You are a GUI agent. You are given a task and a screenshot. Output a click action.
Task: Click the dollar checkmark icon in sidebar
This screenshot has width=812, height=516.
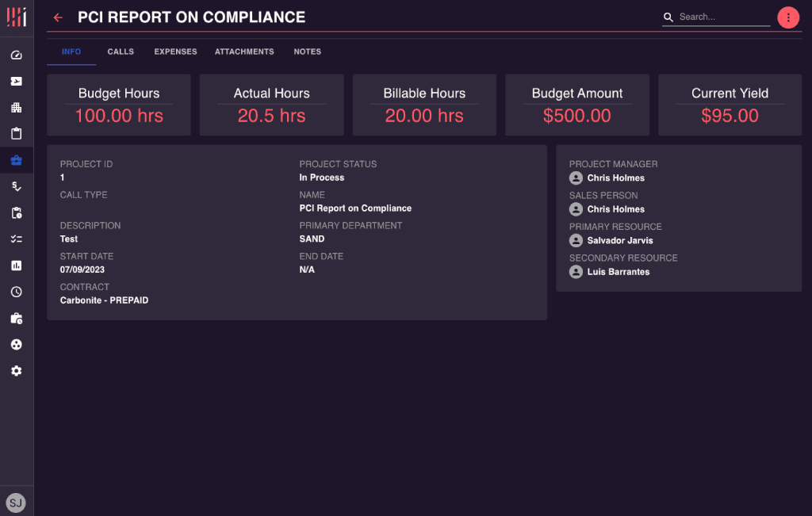coord(17,186)
